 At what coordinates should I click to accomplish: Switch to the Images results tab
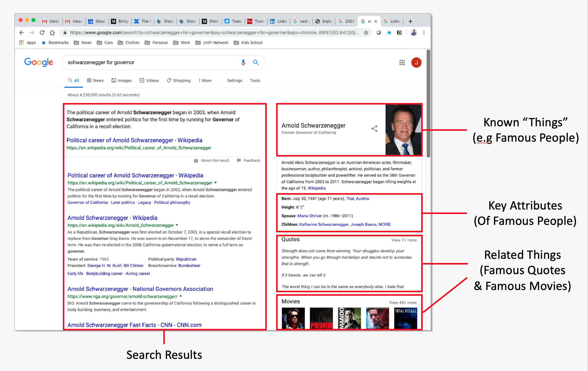tap(122, 80)
